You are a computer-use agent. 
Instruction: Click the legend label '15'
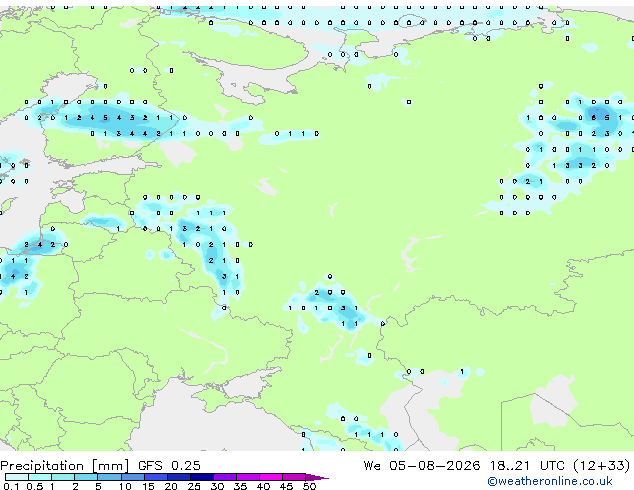point(148,486)
